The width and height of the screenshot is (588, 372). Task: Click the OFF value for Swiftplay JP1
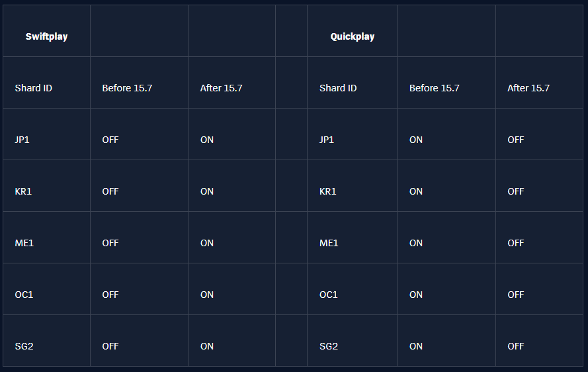tap(110, 140)
